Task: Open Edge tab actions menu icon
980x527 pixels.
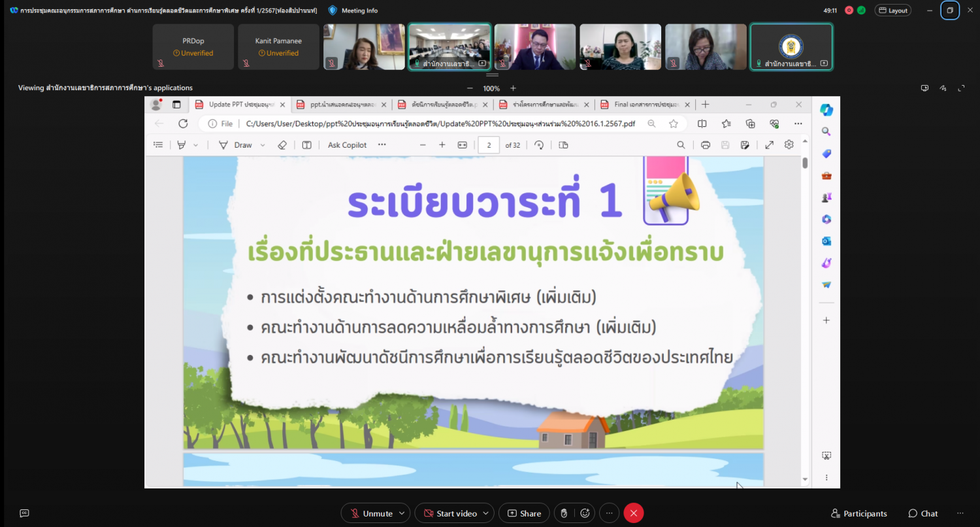Action: click(176, 105)
